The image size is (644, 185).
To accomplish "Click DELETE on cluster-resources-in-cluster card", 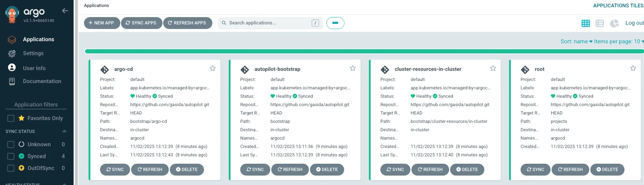I will point(467,170).
